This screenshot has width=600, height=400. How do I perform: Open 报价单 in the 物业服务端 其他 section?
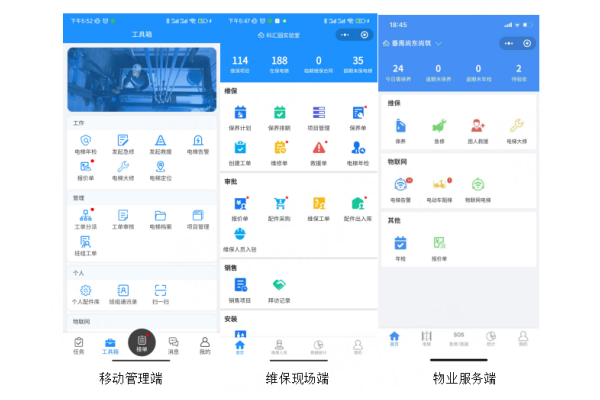pyautogui.click(x=439, y=243)
